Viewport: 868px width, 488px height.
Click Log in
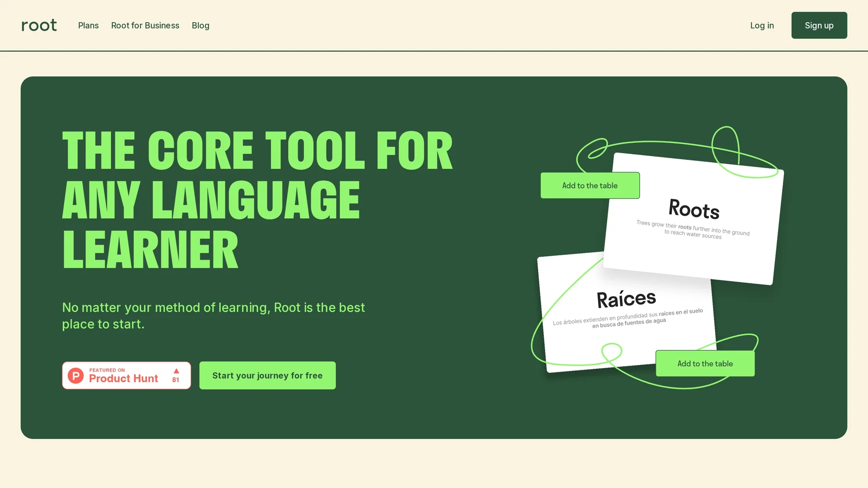click(x=762, y=26)
